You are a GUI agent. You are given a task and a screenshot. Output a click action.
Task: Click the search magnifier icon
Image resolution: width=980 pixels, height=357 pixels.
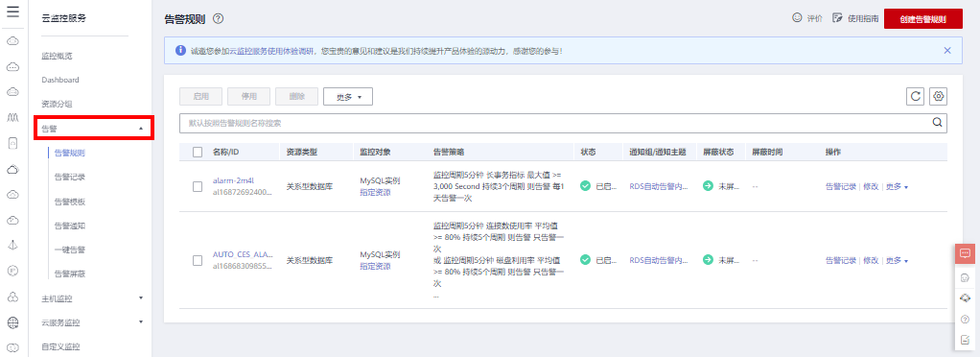(x=937, y=123)
